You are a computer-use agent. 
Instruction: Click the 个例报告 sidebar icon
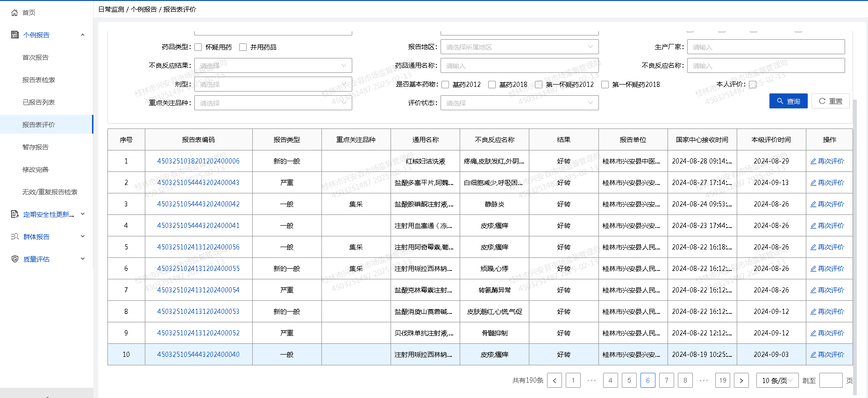pos(15,35)
